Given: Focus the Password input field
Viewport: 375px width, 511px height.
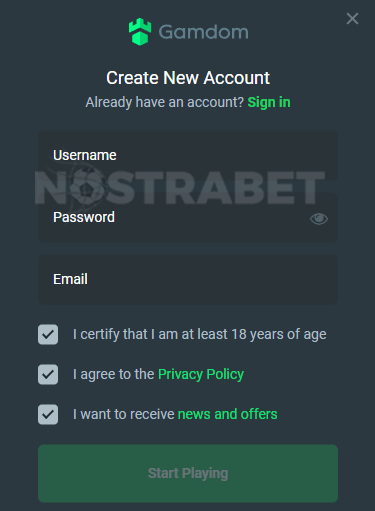Looking at the screenshot, I should coord(188,217).
